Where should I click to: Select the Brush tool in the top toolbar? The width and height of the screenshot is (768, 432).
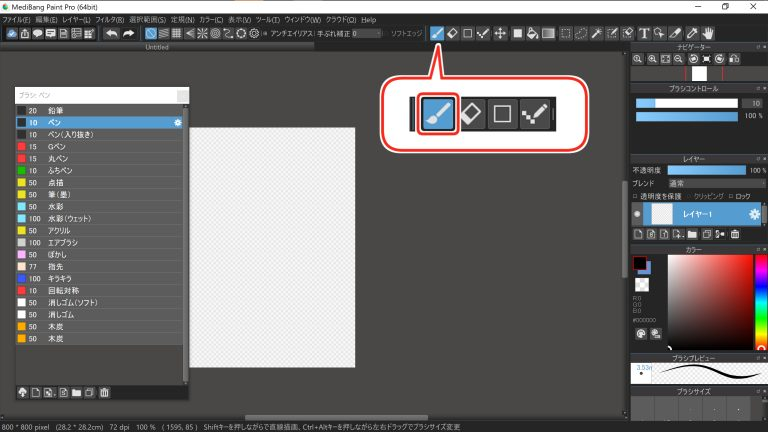[x=436, y=33]
